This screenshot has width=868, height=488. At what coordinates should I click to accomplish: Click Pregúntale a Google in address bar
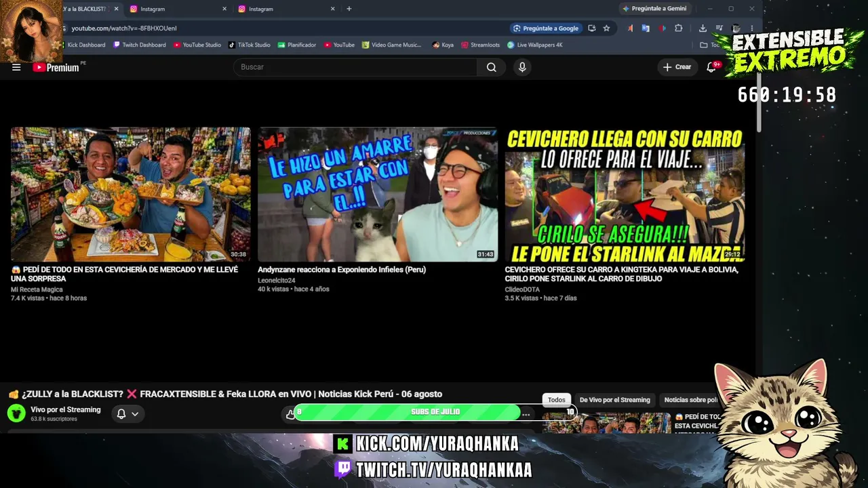(546, 28)
